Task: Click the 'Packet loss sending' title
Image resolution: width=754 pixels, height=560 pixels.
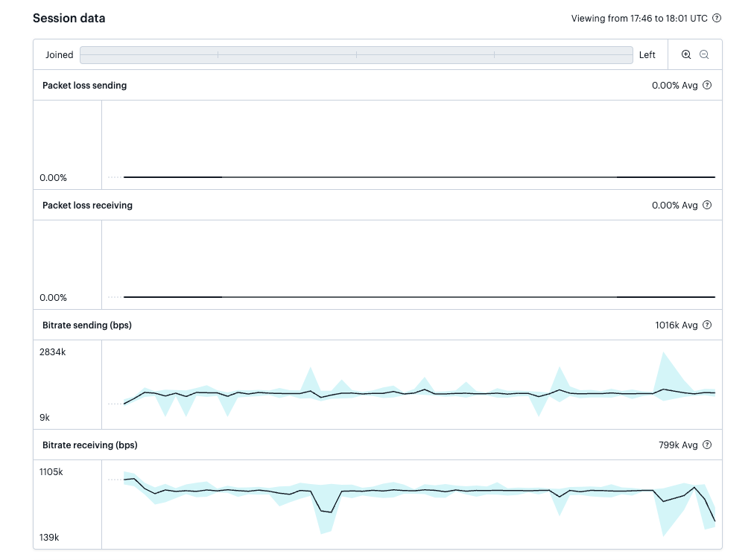Action: [x=85, y=85]
